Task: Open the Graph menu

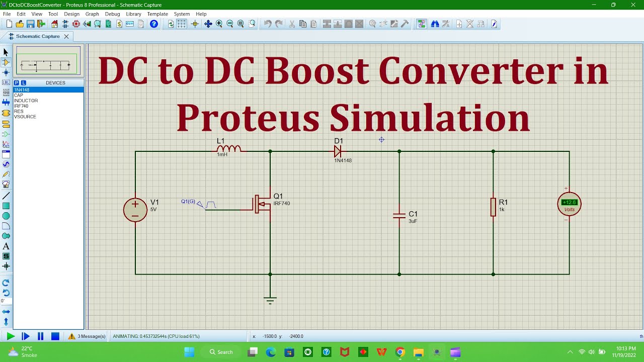Action: click(x=92, y=14)
